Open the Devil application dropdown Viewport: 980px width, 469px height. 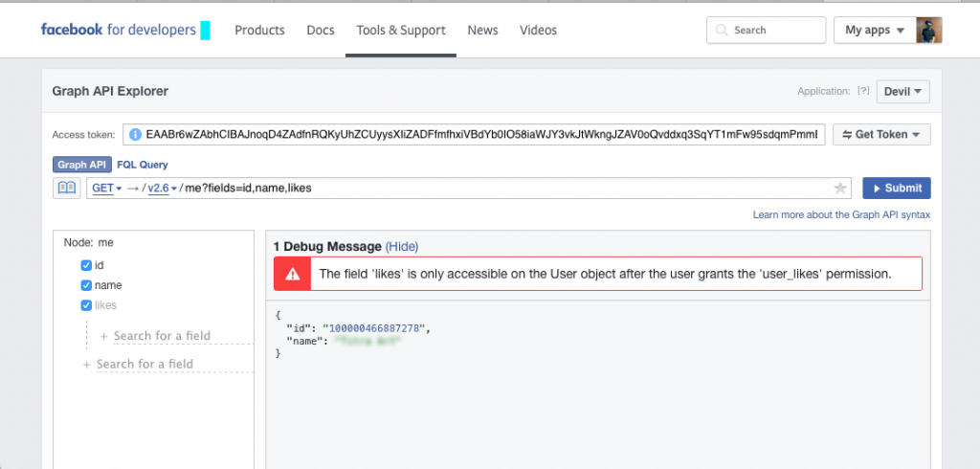(x=903, y=91)
